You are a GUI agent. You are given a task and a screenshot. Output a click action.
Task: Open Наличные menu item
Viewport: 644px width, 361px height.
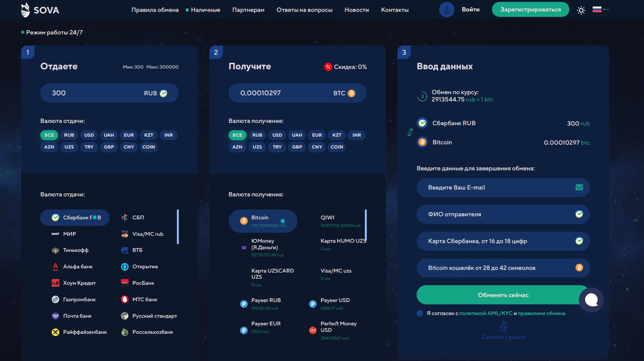click(x=206, y=10)
